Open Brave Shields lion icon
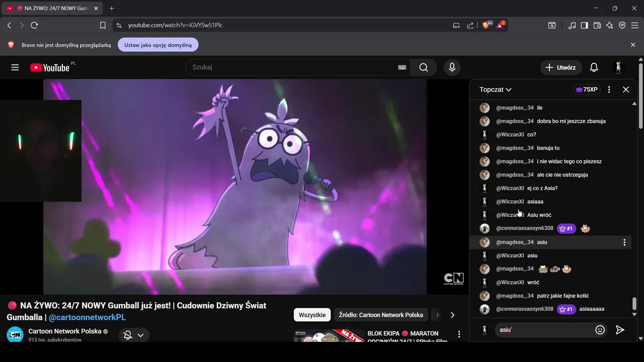 (487, 25)
